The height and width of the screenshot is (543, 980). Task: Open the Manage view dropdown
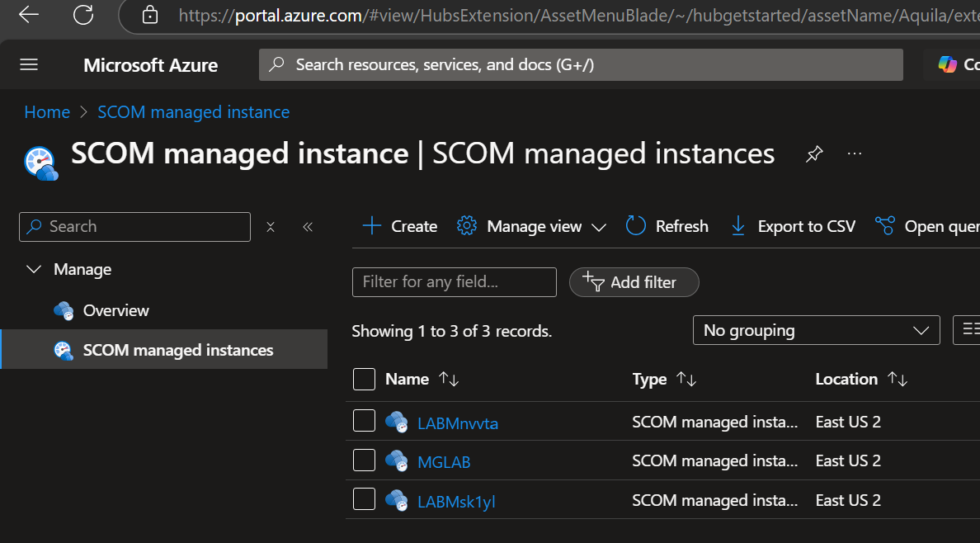(532, 226)
